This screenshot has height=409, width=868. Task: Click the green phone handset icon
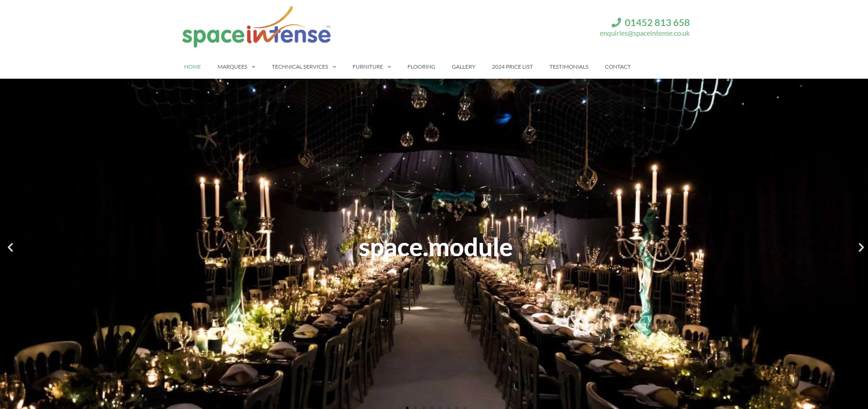616,22
